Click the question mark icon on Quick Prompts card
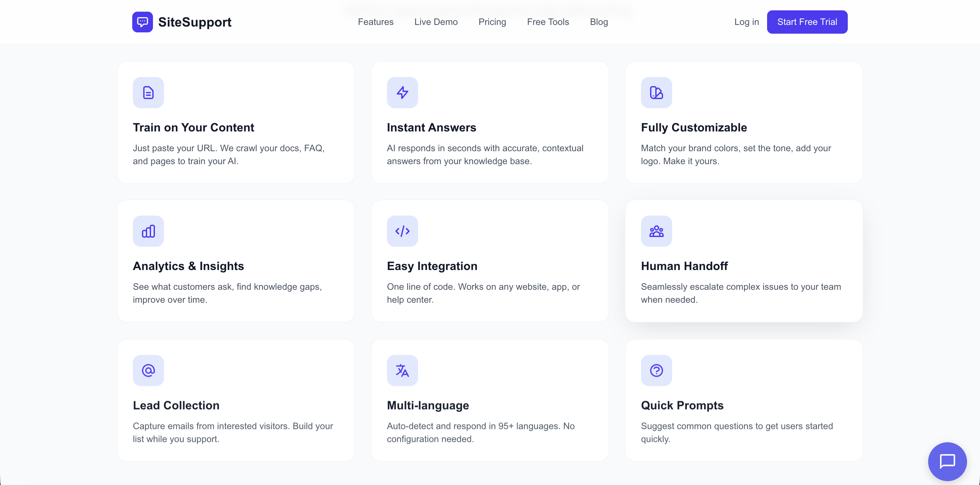This screenshot has width=980, height=485. [x=656, y=370]
